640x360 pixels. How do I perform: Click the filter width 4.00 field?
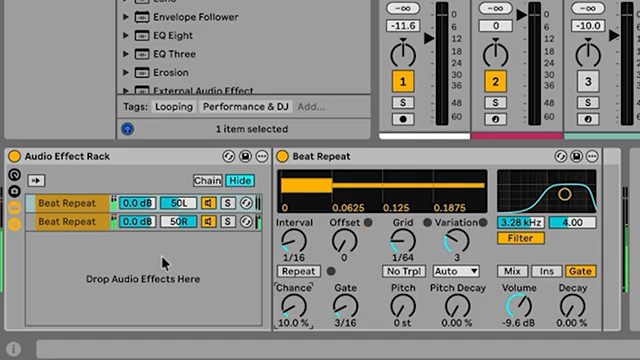click(572, 222)
